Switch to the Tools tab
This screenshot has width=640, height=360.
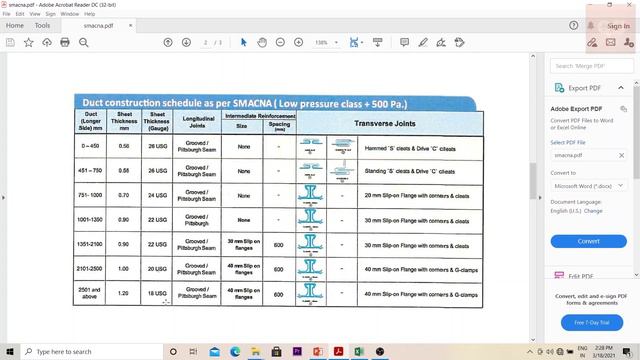(42, 25)
